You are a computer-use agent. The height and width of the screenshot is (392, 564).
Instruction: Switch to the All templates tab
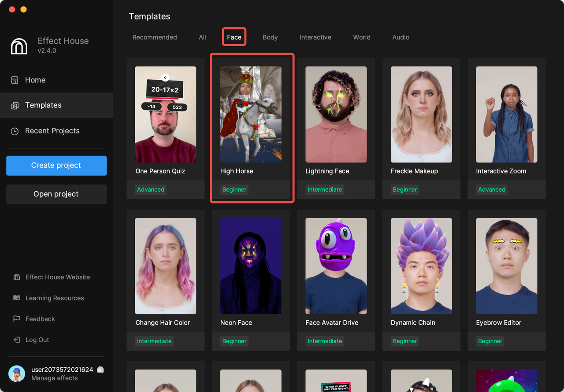(x=202, y=37)
